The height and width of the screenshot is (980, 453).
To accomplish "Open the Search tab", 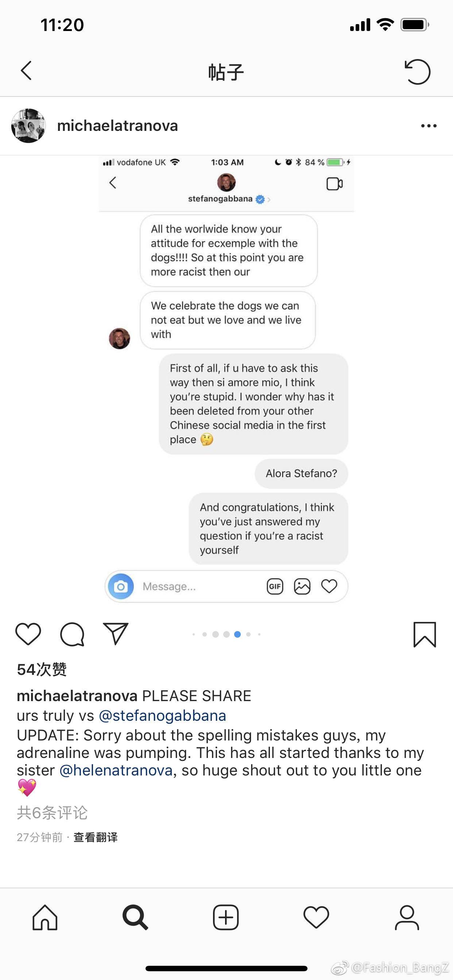I will [135, 917].
